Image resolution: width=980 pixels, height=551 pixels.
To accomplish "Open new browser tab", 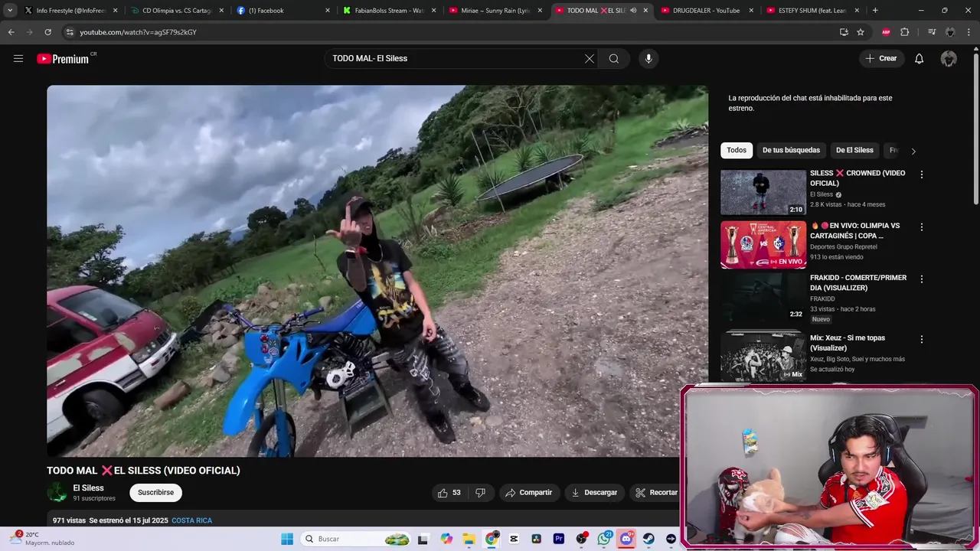I will pyautogui.click(x=875, y=11).
